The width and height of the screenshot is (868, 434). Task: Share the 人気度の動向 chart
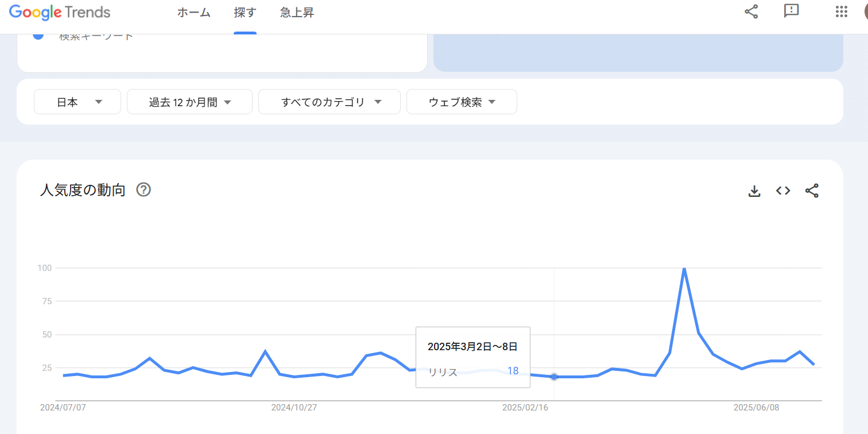pos(812,191)
